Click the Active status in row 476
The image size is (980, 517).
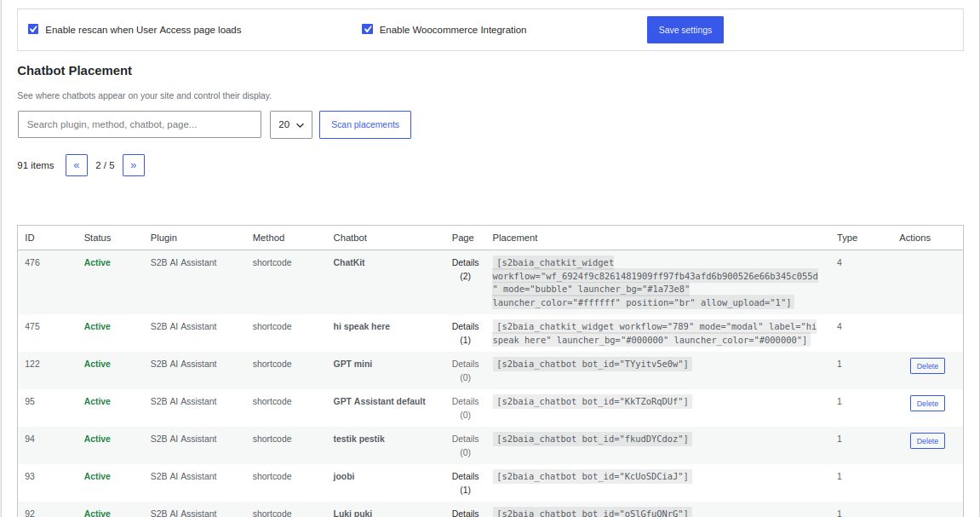pos(97,262)
